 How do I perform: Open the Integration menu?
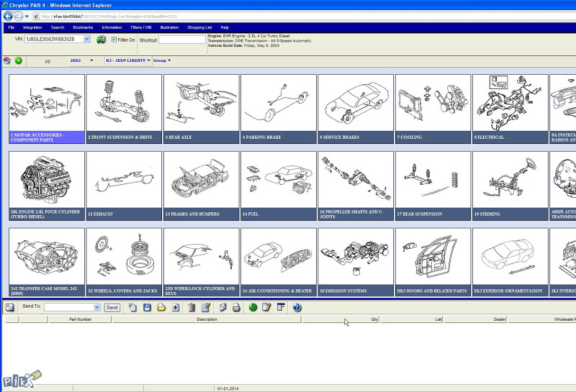[x=32, y=27]
